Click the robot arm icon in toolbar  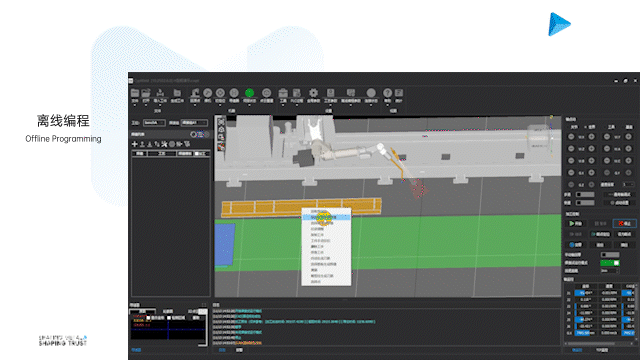(195, 93)
